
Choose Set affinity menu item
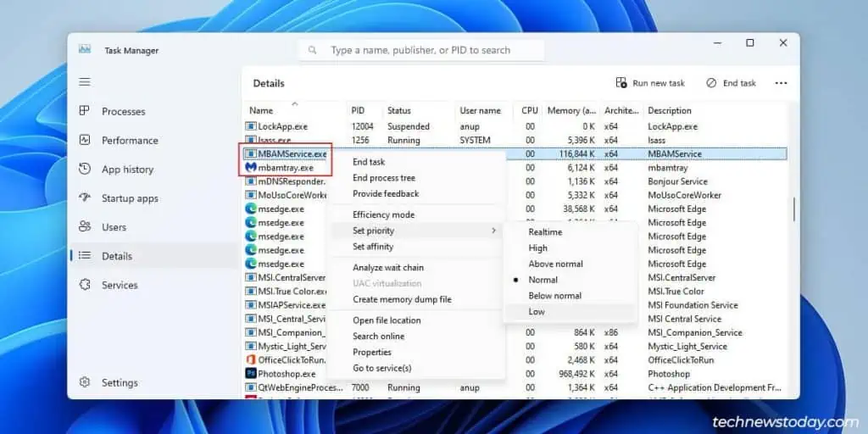click(416, 247)
